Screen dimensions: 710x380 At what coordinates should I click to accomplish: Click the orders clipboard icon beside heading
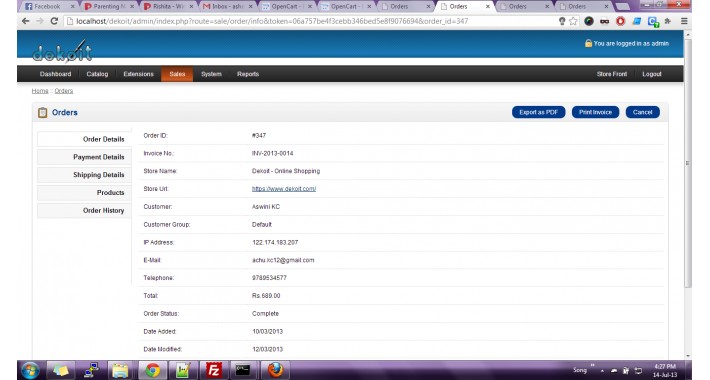(43, 112)
